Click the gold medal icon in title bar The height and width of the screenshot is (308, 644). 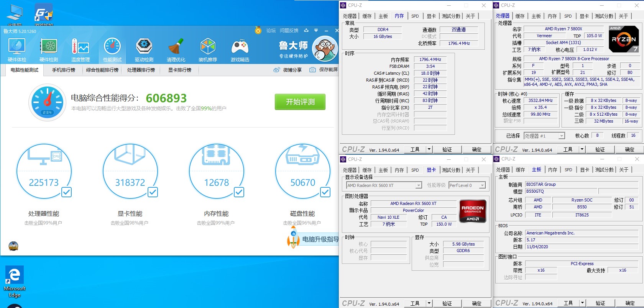(x=258, y=30)
